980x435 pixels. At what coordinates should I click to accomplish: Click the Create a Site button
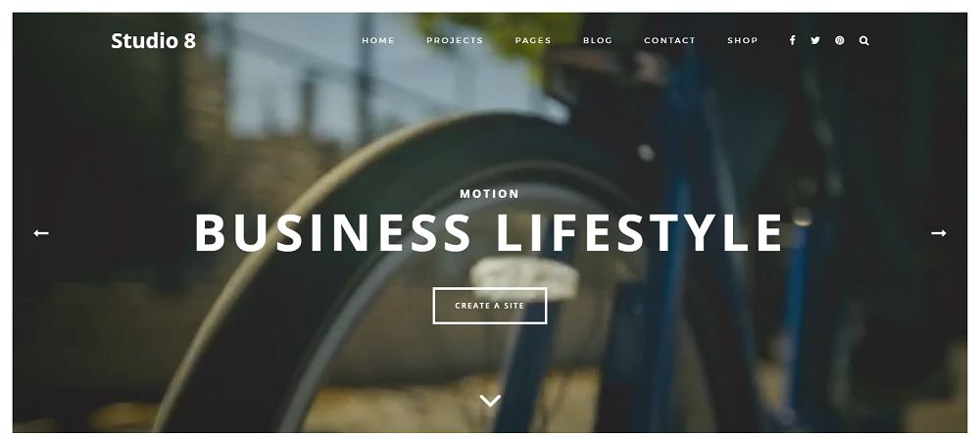pos(489,306)
